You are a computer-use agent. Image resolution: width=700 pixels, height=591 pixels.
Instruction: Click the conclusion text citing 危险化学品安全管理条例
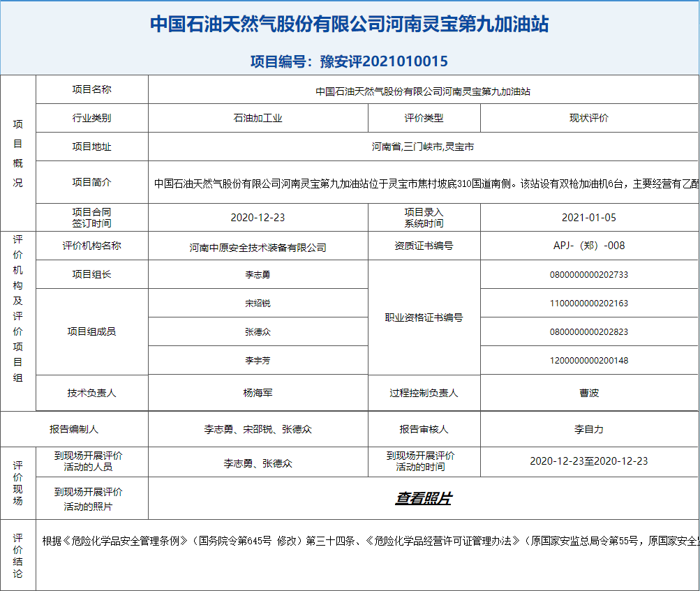[x=371, y=541]
